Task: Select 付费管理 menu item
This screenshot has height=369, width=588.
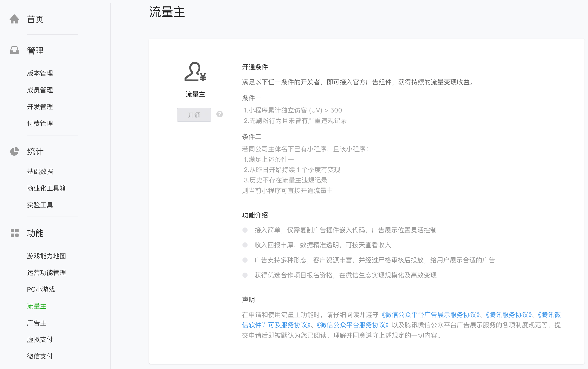Action: pos(40,123)
